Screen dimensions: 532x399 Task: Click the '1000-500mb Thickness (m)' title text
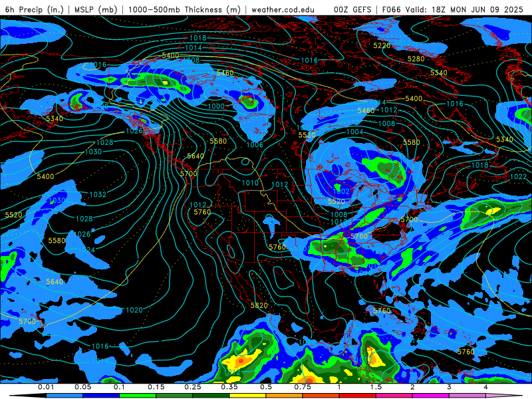[185, 9]
